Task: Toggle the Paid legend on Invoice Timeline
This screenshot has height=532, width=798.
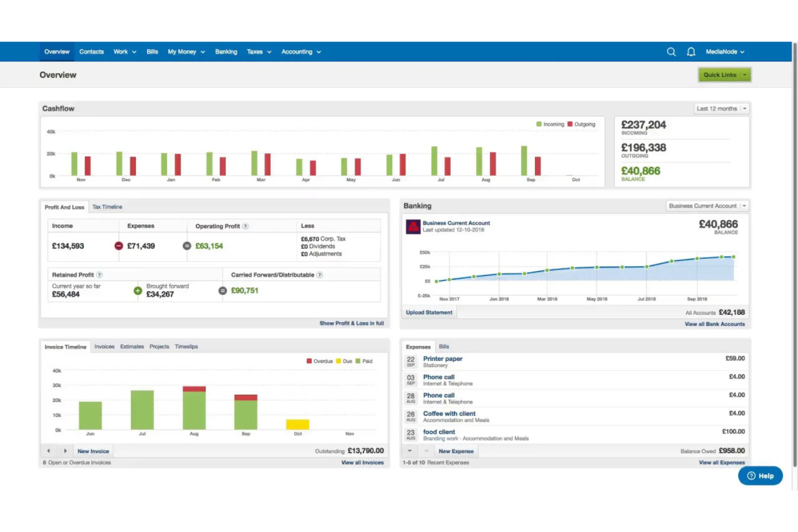Action: 363,361
